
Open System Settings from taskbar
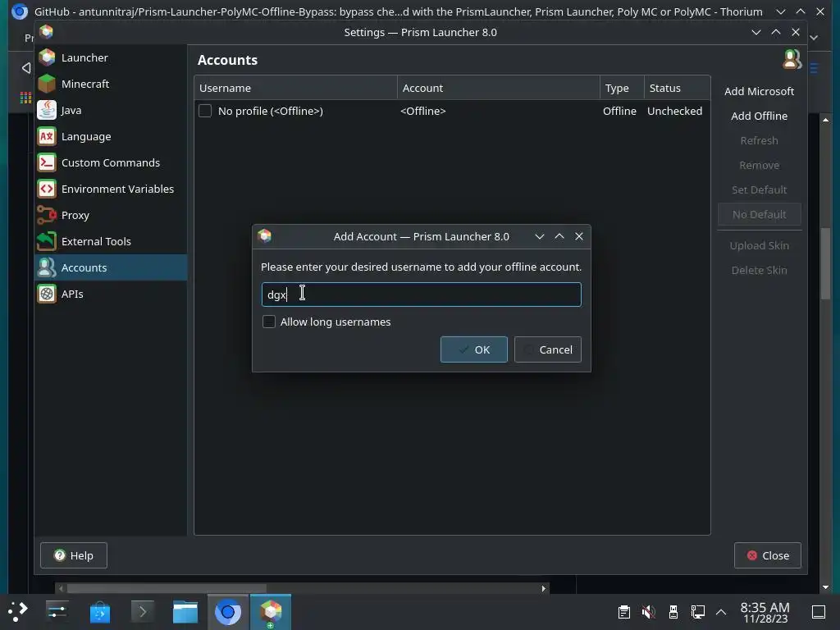click(57, 611)
